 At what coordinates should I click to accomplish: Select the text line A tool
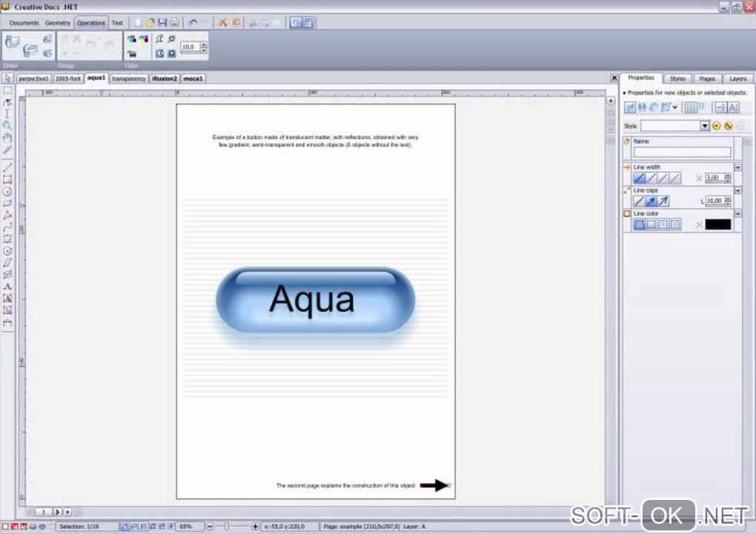coord(7,287)
